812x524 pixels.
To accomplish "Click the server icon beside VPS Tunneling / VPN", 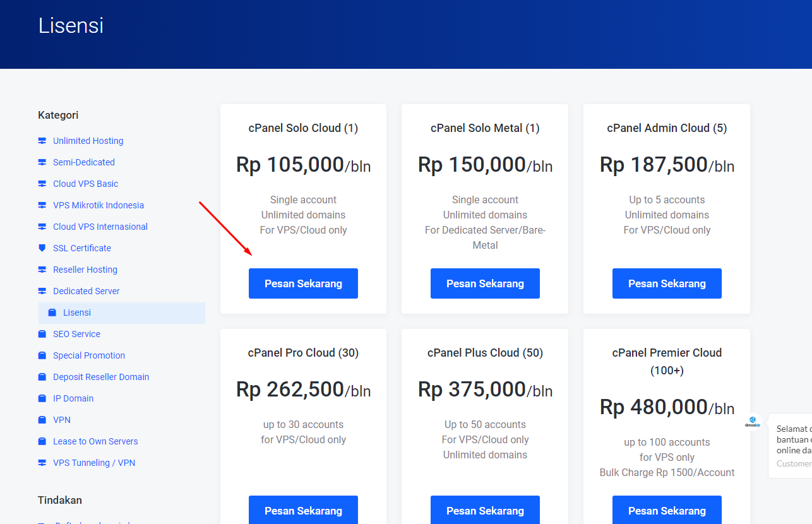I will coord(42,463).
